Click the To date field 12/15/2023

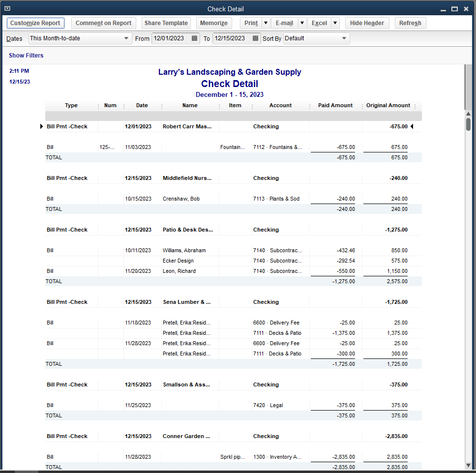pyautogui.click(x=232, y=38)
